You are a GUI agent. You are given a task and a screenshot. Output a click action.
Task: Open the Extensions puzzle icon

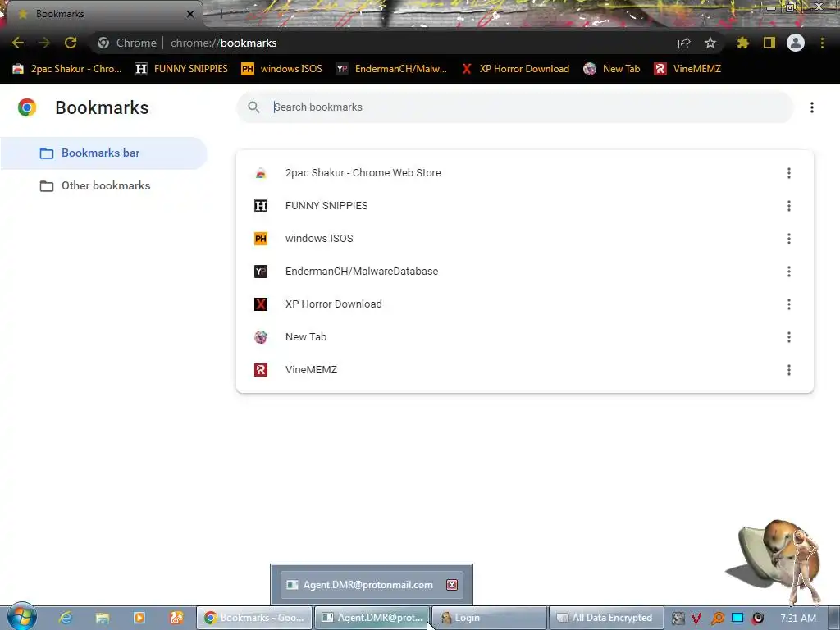pyautogui.click(x=743, y=43)
